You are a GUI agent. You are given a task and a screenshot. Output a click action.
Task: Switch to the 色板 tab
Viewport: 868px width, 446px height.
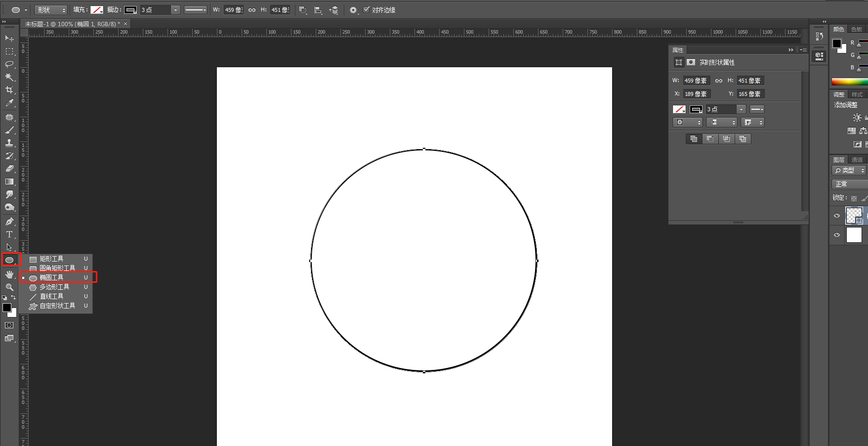(857, 29)
